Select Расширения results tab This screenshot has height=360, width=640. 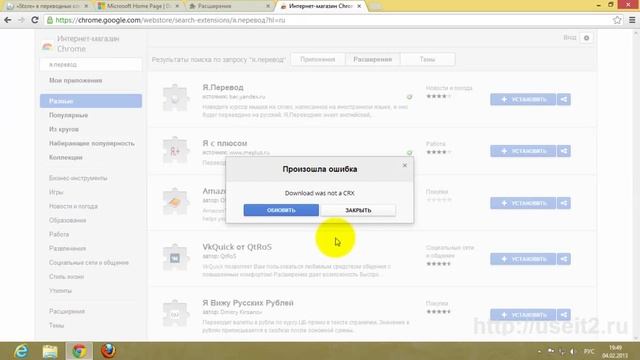[372, 59]
